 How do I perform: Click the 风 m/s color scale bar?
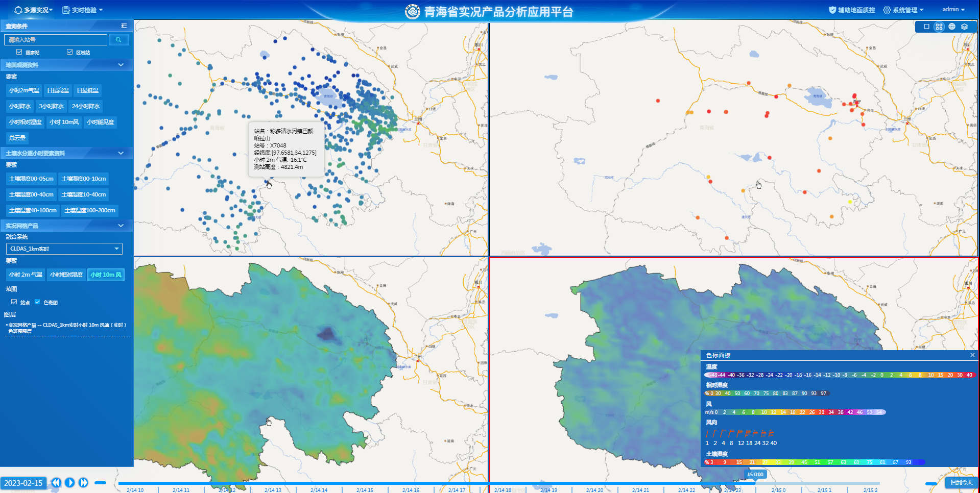point(795,412)
